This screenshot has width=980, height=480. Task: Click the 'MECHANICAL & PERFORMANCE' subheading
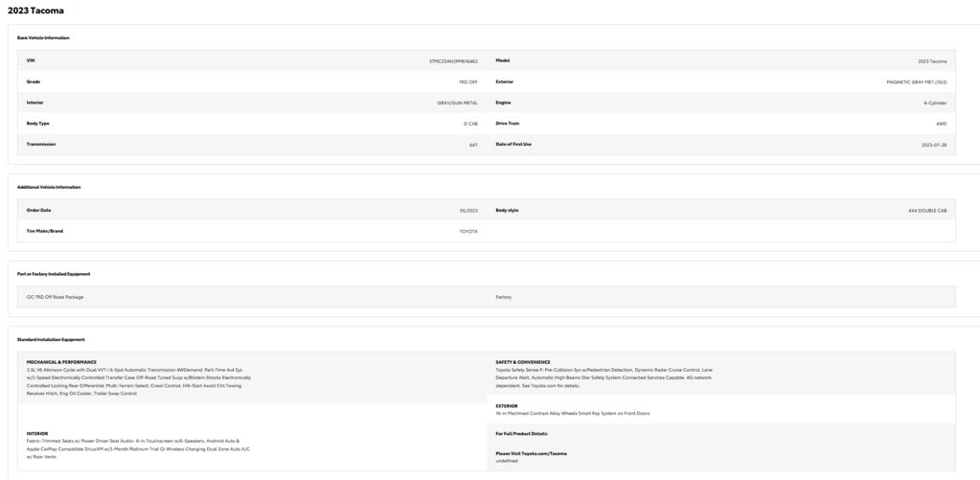pos(62,362)
